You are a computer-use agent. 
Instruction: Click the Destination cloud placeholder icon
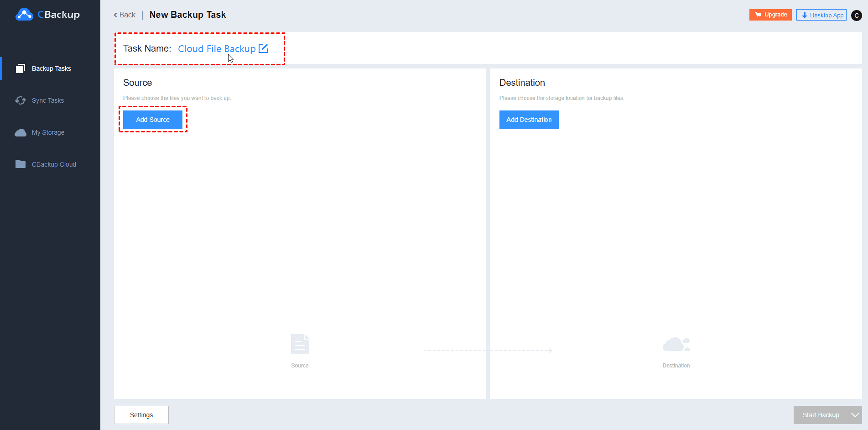[676, 344]
